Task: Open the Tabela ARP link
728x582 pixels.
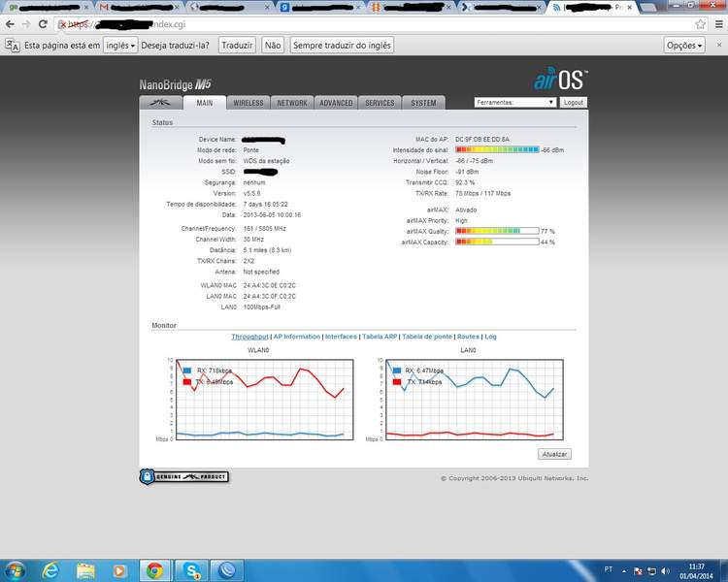Action: tap(380, 337)
